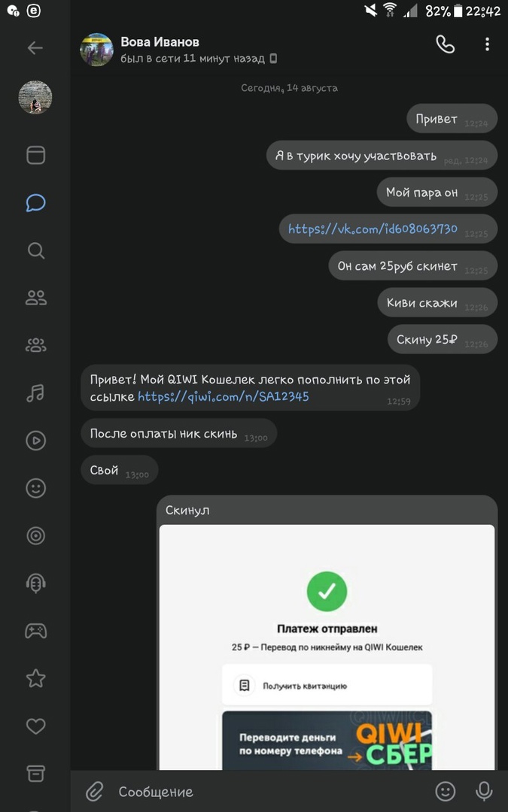Screen dimensions: 508x812
Task: Open bookmarks star icon in the sidebar
Action: point(35,678)
